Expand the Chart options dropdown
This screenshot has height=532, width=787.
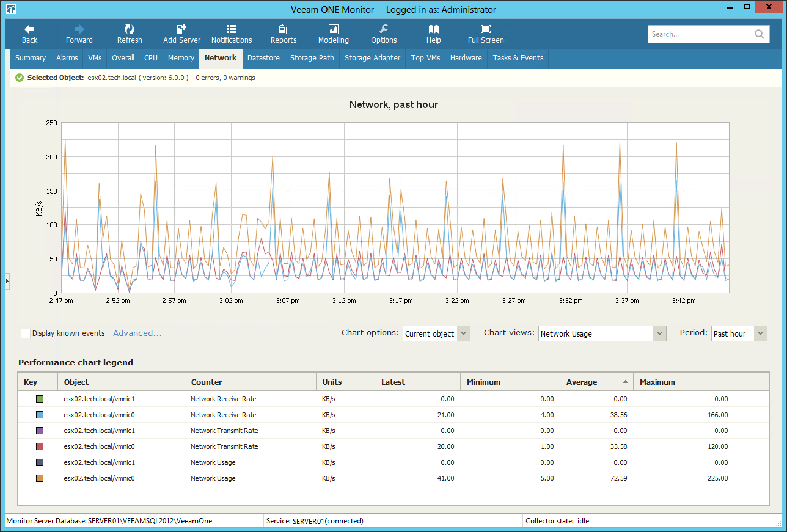point(463,333)
